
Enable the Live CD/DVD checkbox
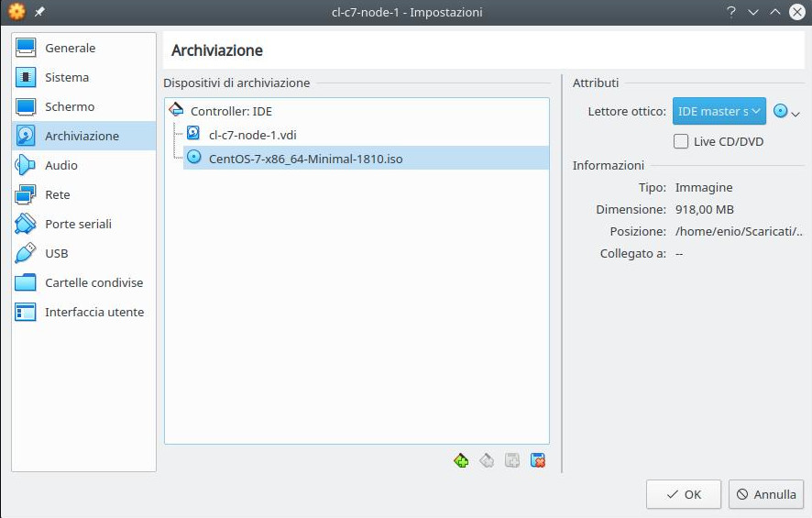click(681, 141)
